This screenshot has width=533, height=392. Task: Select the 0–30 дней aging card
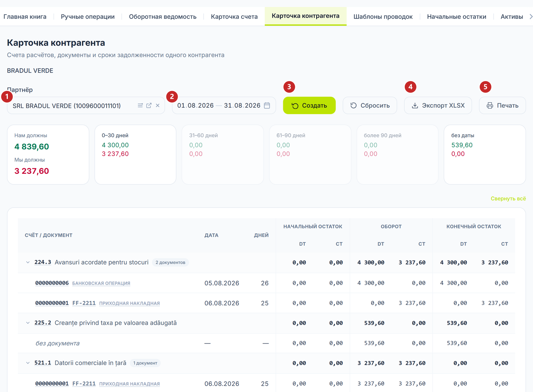[135, 155]
